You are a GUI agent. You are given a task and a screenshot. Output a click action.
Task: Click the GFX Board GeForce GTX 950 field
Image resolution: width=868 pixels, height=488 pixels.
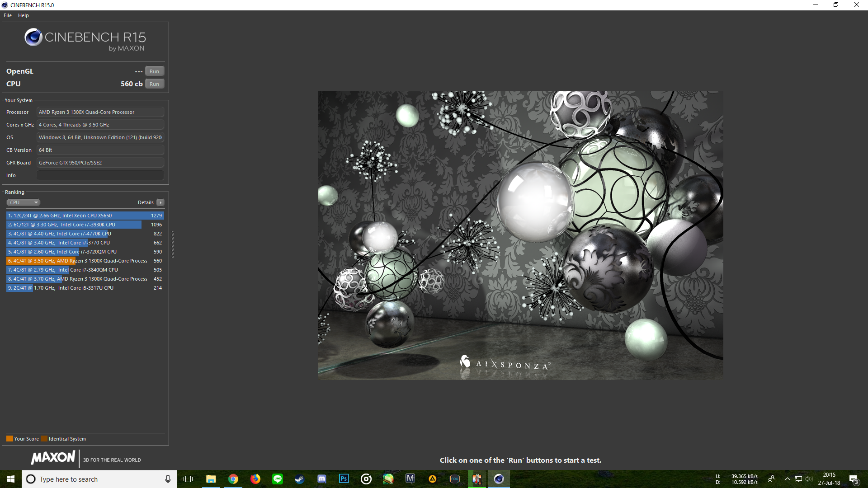tap(100, 163)
